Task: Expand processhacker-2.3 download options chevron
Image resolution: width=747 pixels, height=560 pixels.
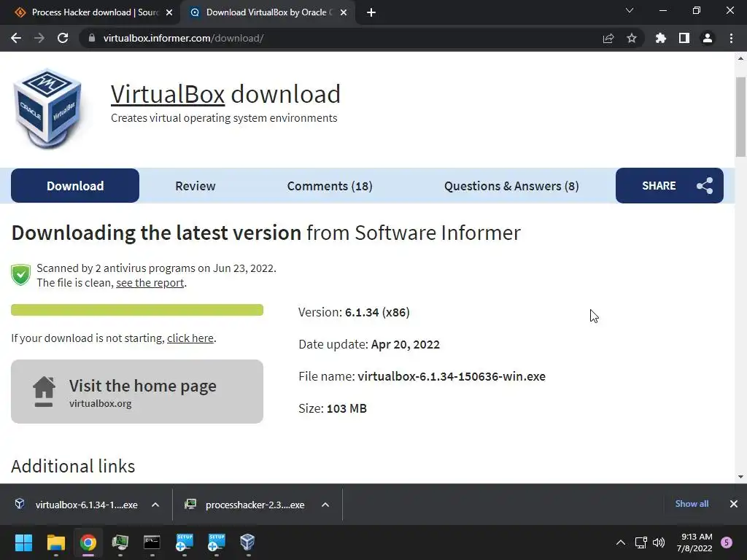Action: (325, 505)
